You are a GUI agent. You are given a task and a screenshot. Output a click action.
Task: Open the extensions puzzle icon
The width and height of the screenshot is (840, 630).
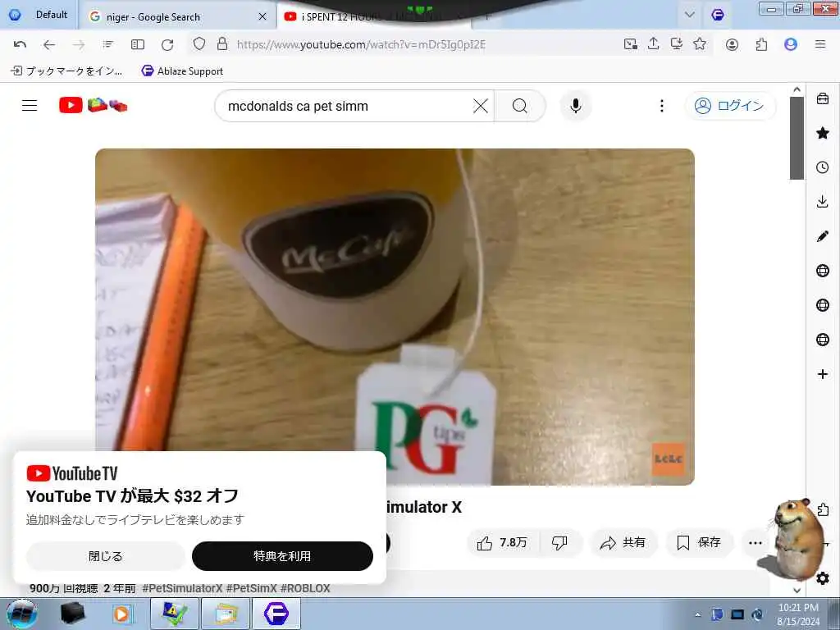[x=761, y=44]
